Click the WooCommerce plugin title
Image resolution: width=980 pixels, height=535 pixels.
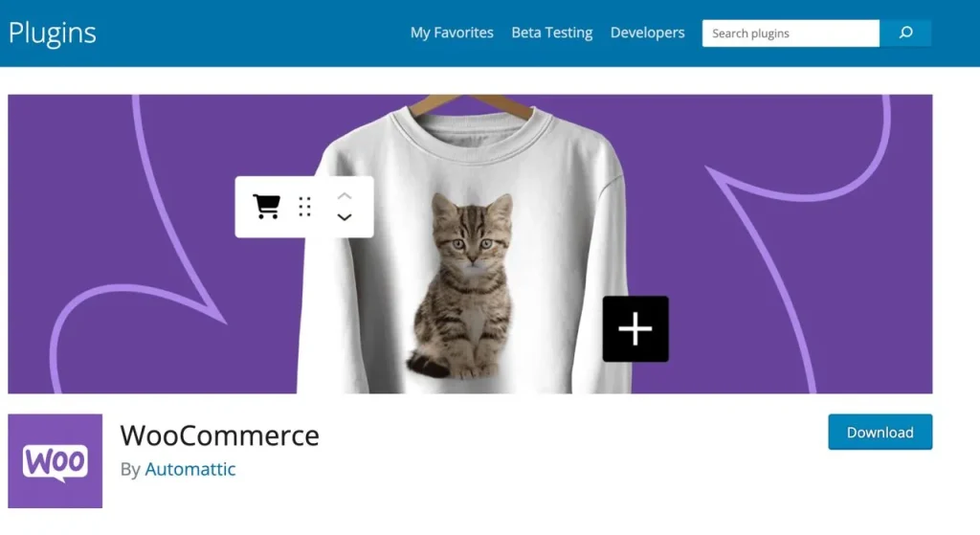click(x=219, y=435)
